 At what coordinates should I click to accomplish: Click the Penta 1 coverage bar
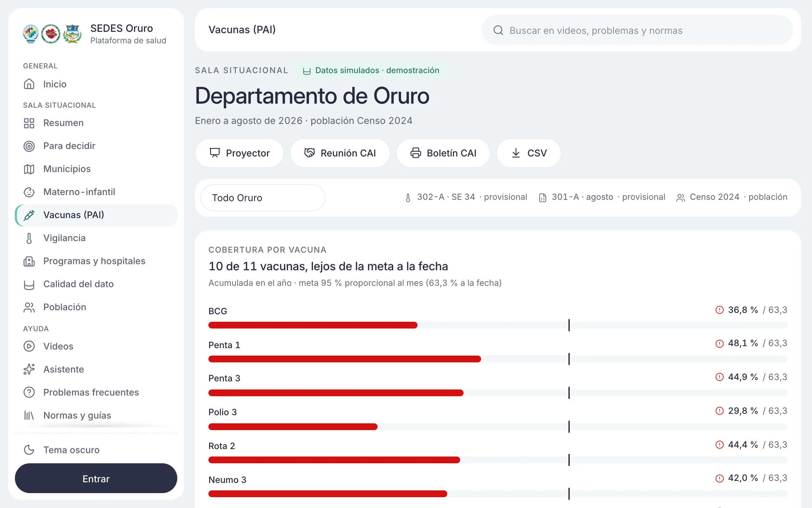tap(498, 359)
